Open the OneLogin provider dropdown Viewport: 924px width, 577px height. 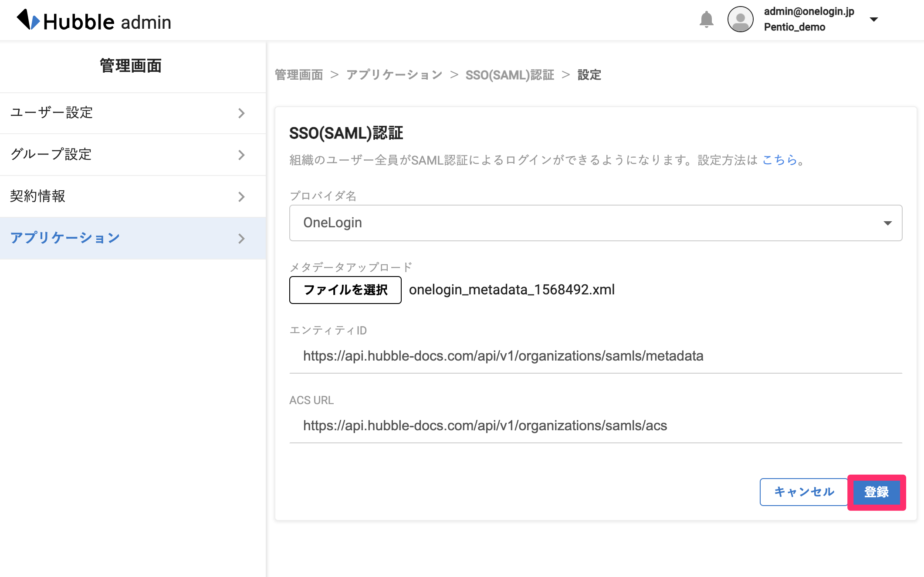[x=596, y=223]
